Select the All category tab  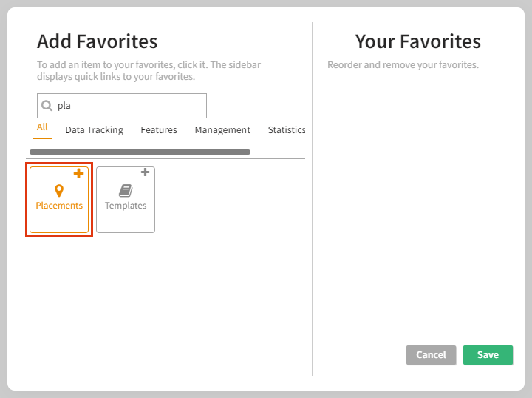42,127
